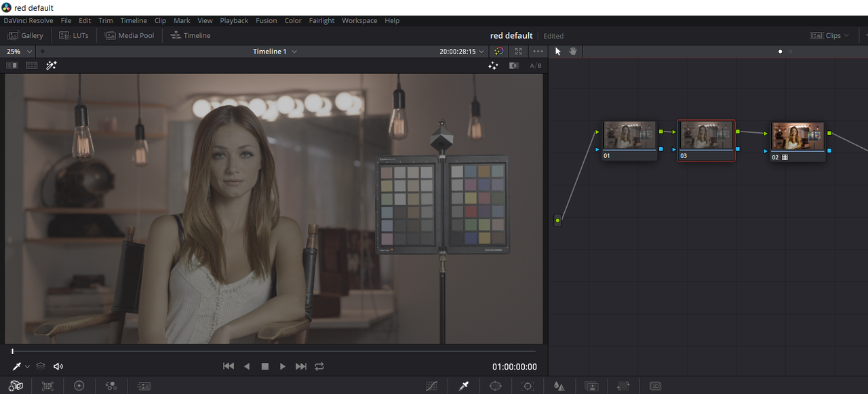This screenshot has width=868, height=394.
Task: Open the Curves palette
Action: pyautogui.click(x=432, y=386)
